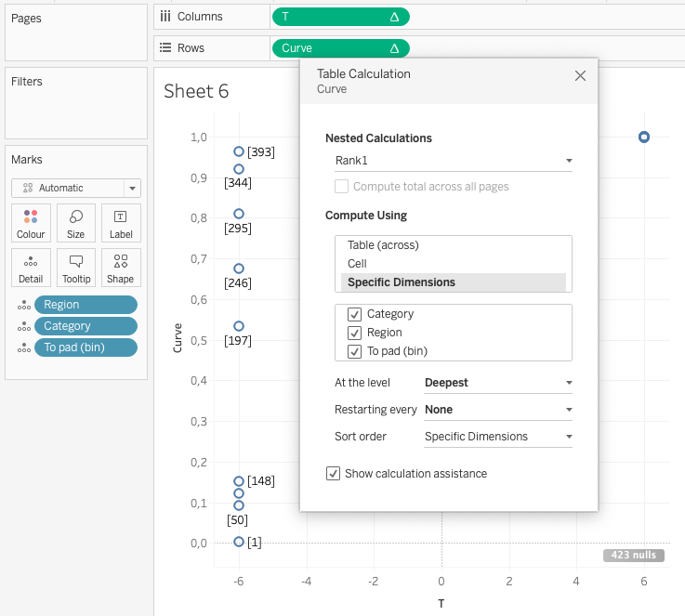Click the Region pill in Marks
685x616 pixels.
[85, 305]
